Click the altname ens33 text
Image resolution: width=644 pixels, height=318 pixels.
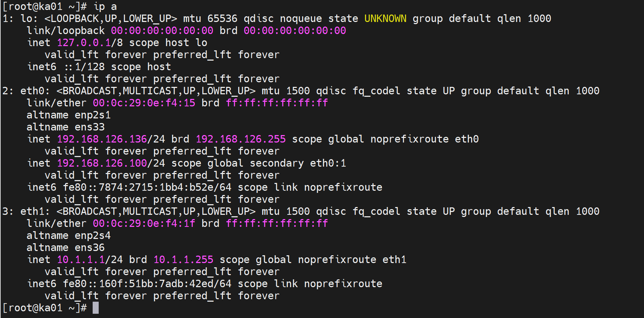pos(66,127)
